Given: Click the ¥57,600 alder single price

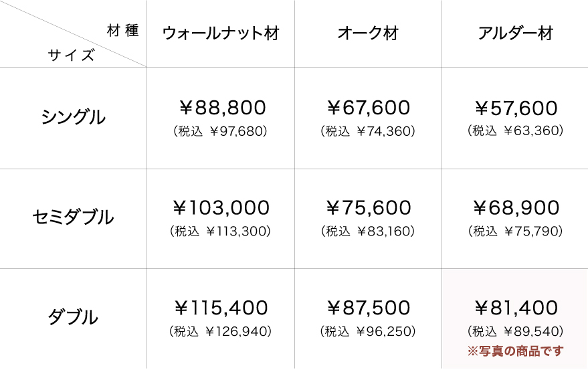Looking at the screenshot, I should [516, 108].
